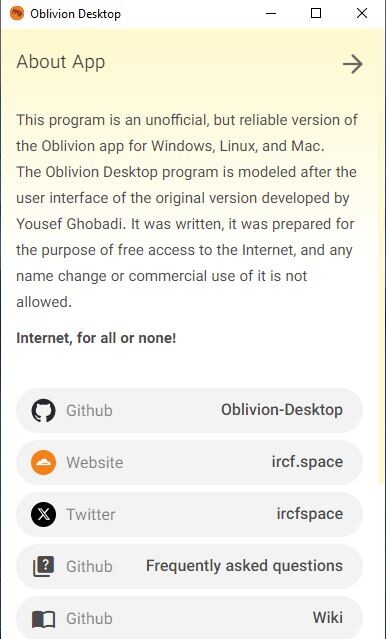
Task: Go back using the arrow beside About App
Action: tap(353, 64)
